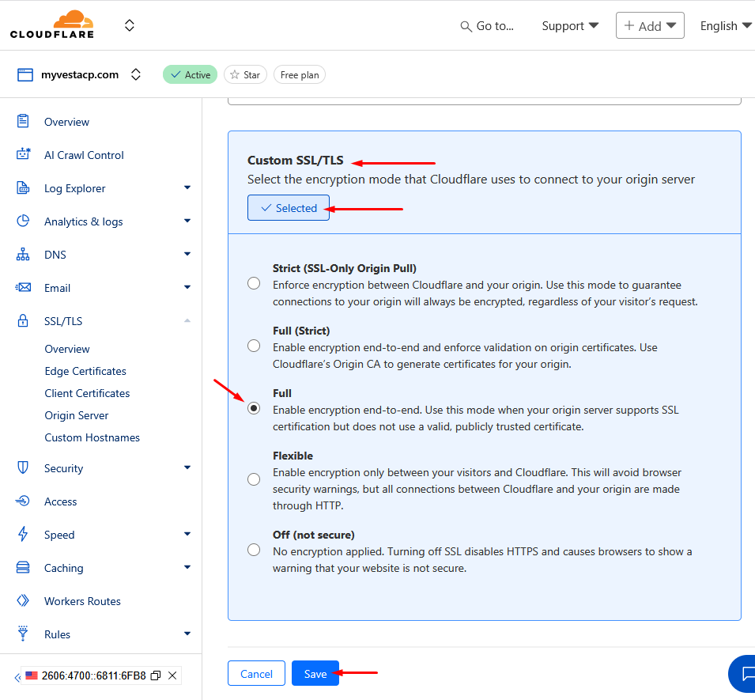Cancel the SSL/TLS mode changes

pos(257,674)
